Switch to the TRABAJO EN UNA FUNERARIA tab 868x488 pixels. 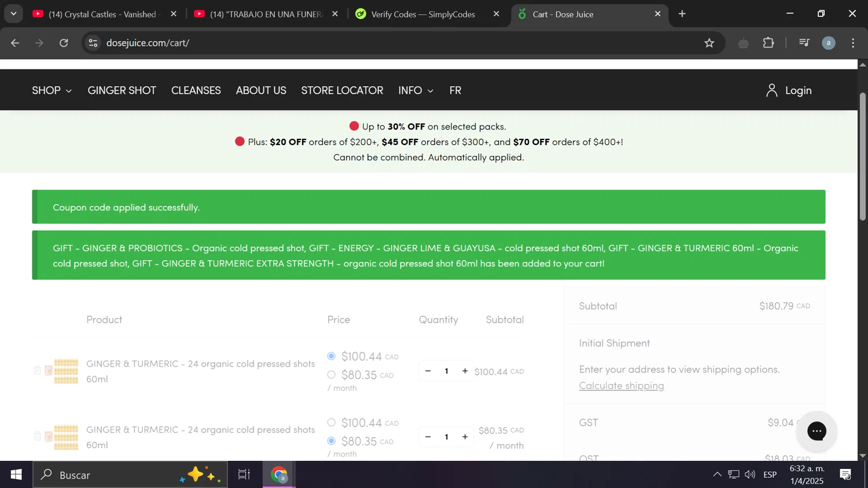[x=266, y=14]
